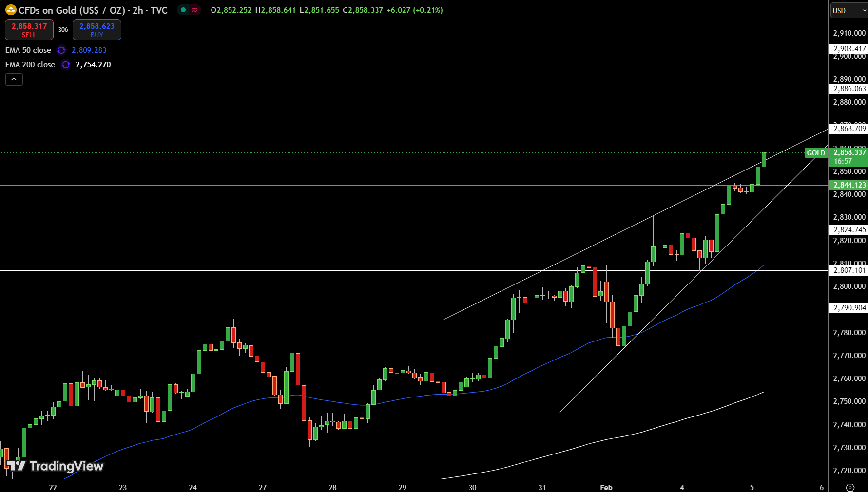Screen dimensions: 868x492
Task: Click the green market status dot
Action: [183, 10]
